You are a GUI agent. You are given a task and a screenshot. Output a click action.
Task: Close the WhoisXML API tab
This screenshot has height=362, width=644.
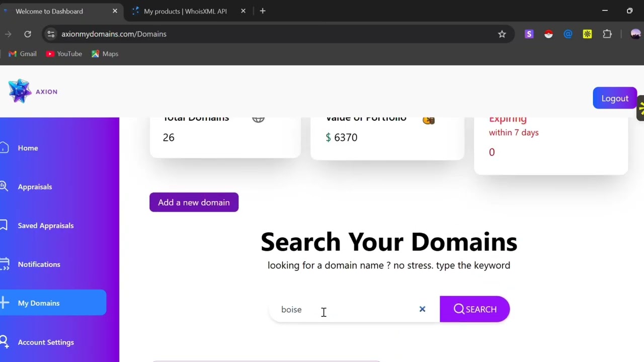coord(243,11)
